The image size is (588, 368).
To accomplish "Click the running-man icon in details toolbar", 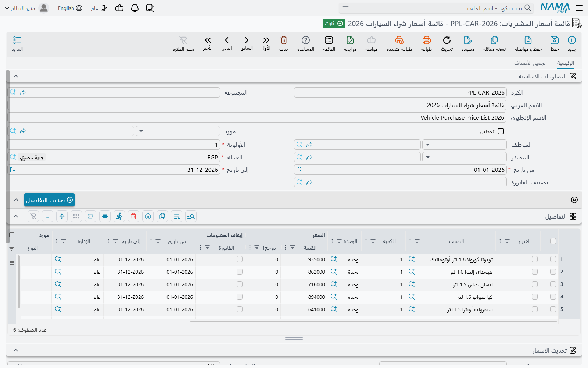I will point(119,216).
